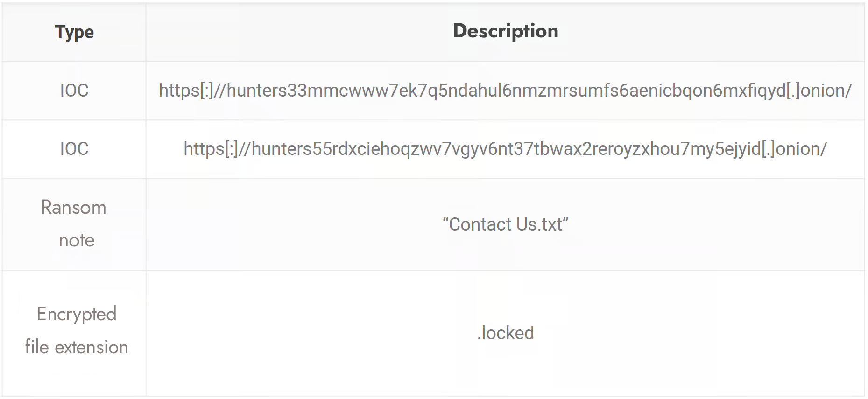Click the Ransom note type cell
Image resolution: width=868 pixels, height=399 pixels.
click(74, 224)
